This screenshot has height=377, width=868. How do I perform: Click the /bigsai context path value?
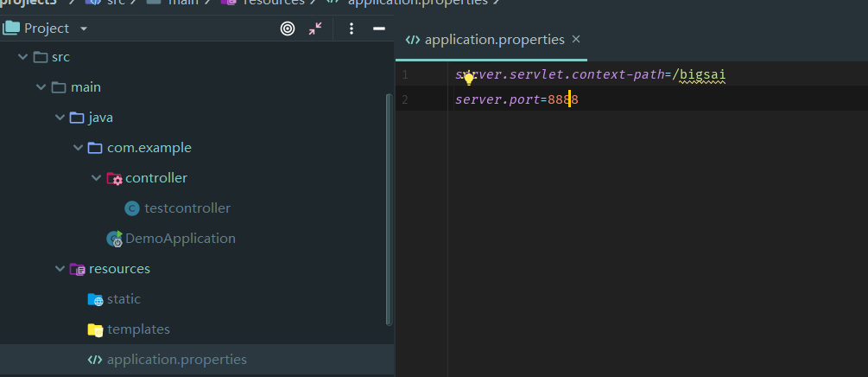(x=699, y=75)
